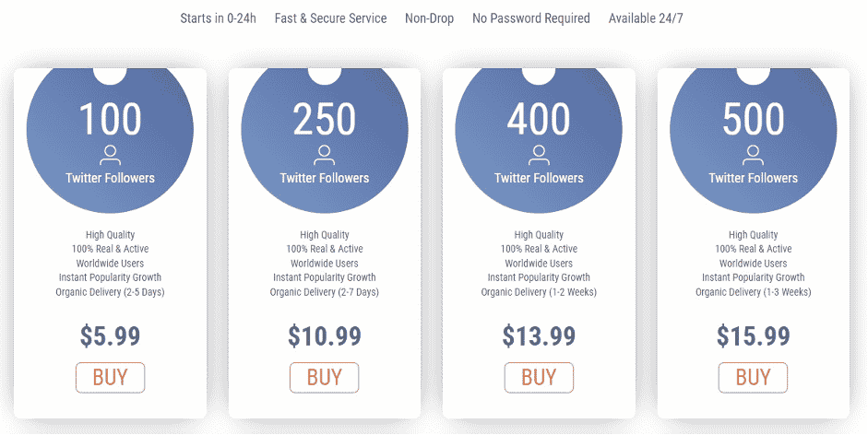Click the user icon in the 250 followers card
Image resolution: width=868 pixels, height=435 pixels.
pyautogui.click(x=324, y=154)
